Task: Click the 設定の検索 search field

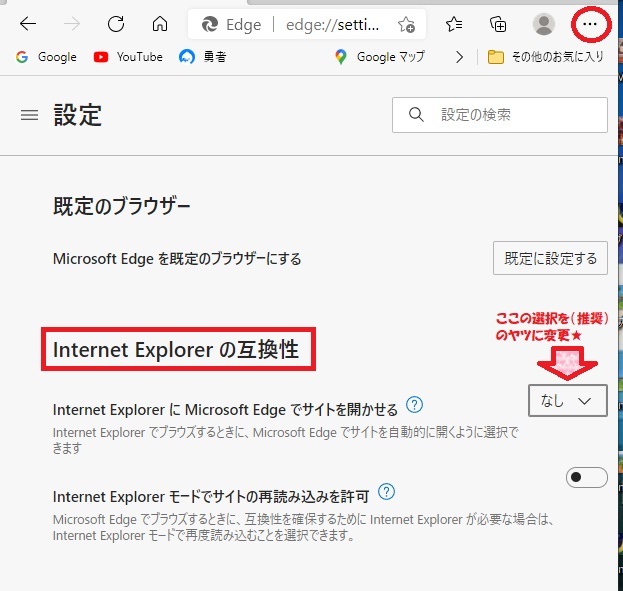Action: point(500,115)
